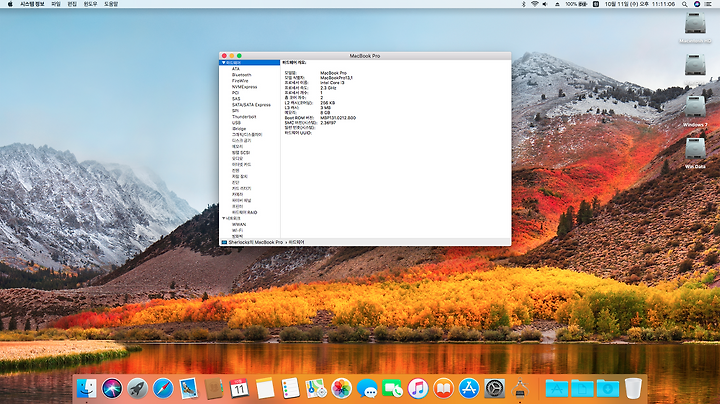Screen dimensions: 720x404
Task: Click the MacBookPro13,1 model identifier value
Action: click(336, 78)
